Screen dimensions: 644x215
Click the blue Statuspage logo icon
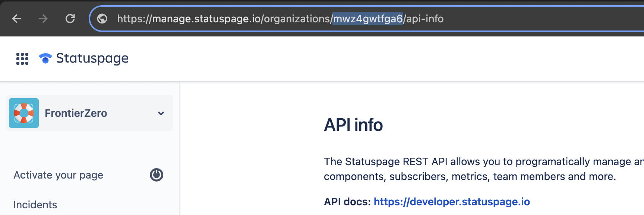tap(45, 58)
